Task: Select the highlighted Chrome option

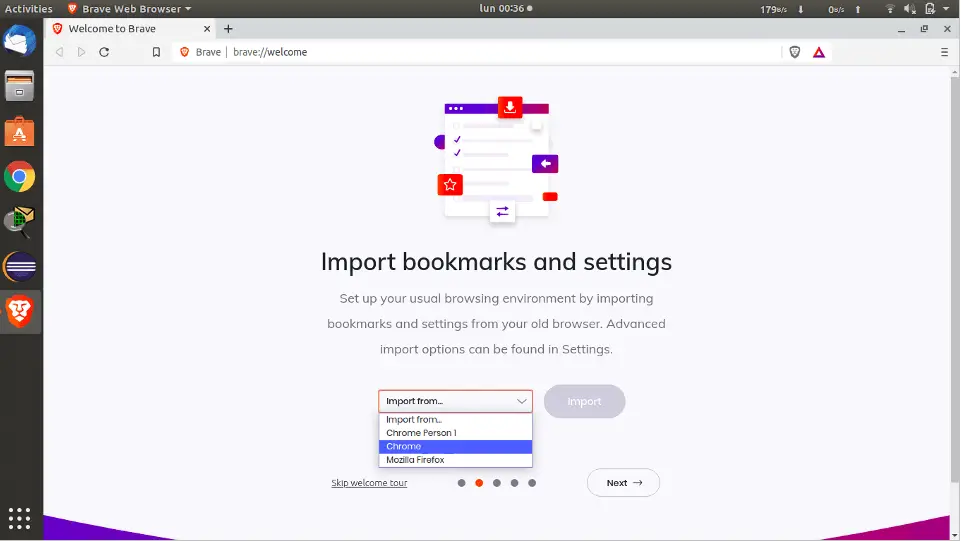Action: point(455,447)
